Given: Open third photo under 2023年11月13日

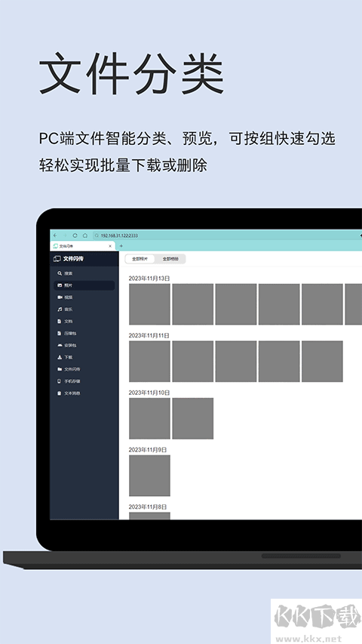Looking at the screenshot, I should [236, 304].
